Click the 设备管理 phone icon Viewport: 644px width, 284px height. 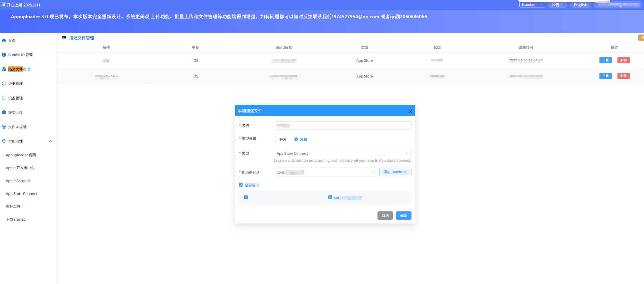click(x=4, y=98)
